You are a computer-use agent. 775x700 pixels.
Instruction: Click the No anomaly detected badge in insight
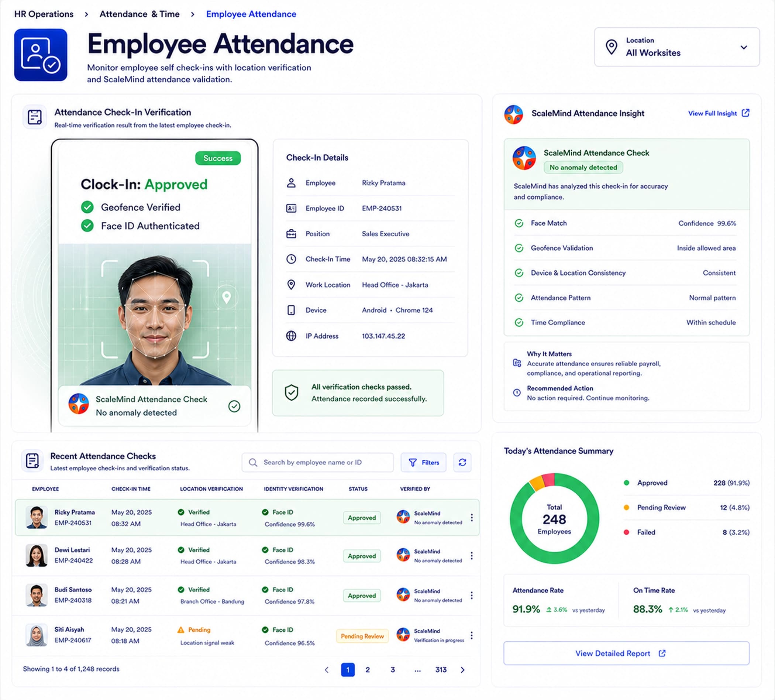click(583, 167)
